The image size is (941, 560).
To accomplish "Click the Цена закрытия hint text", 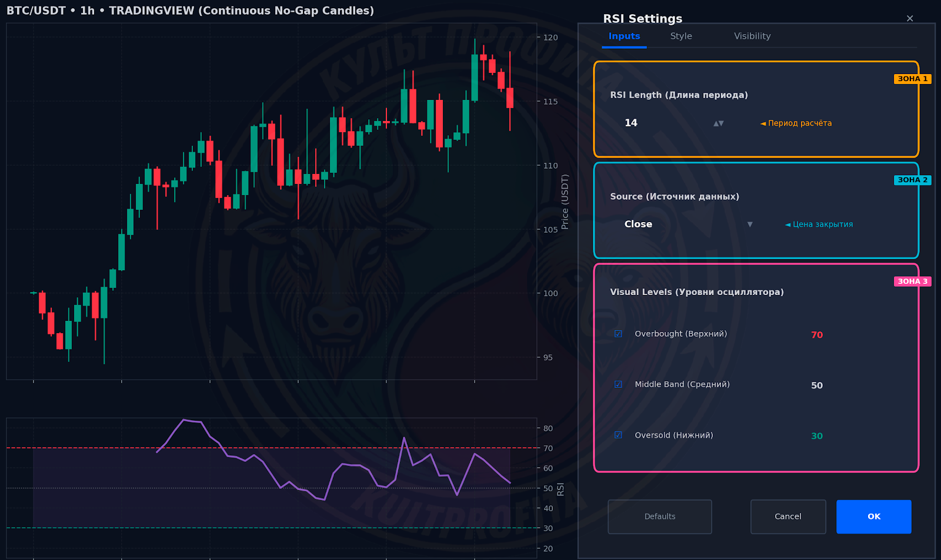I will coord(819,224).
